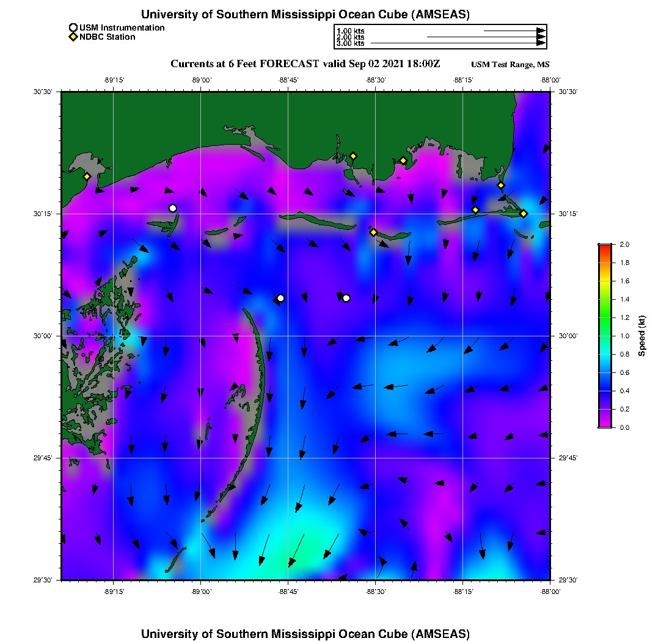Click the top Ocean Cube (AMSEAS) title
The image size is (672, 641).
coord(305,14)
